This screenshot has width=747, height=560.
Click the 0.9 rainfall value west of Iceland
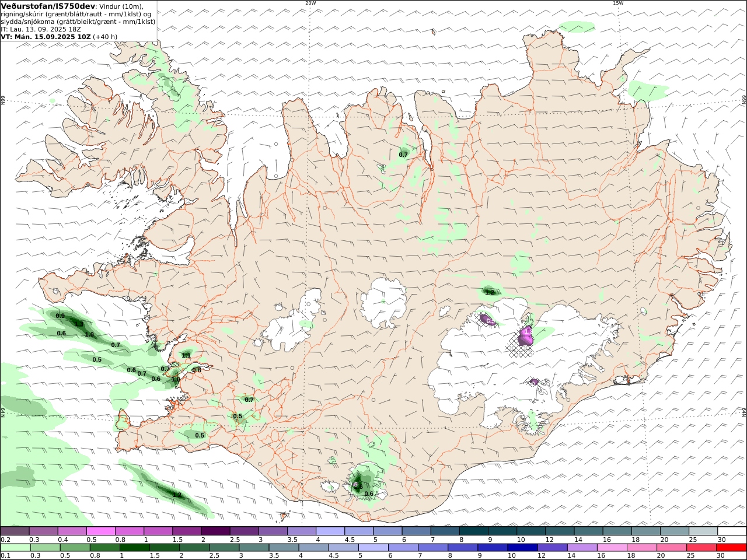60,316
